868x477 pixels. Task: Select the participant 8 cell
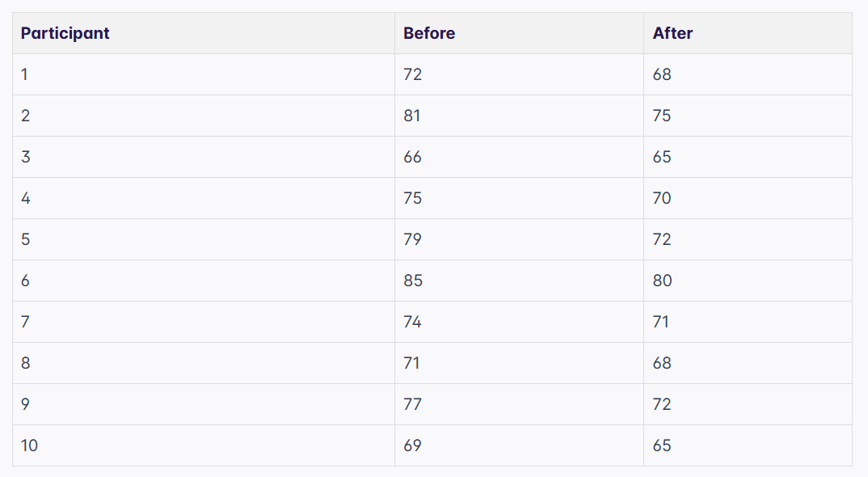coord(26,363)
